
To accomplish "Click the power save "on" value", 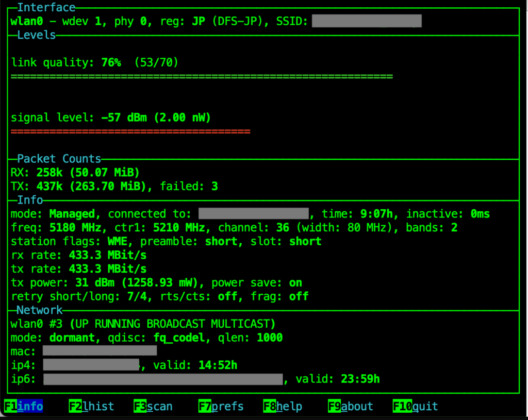I will (x=295, y=282).
